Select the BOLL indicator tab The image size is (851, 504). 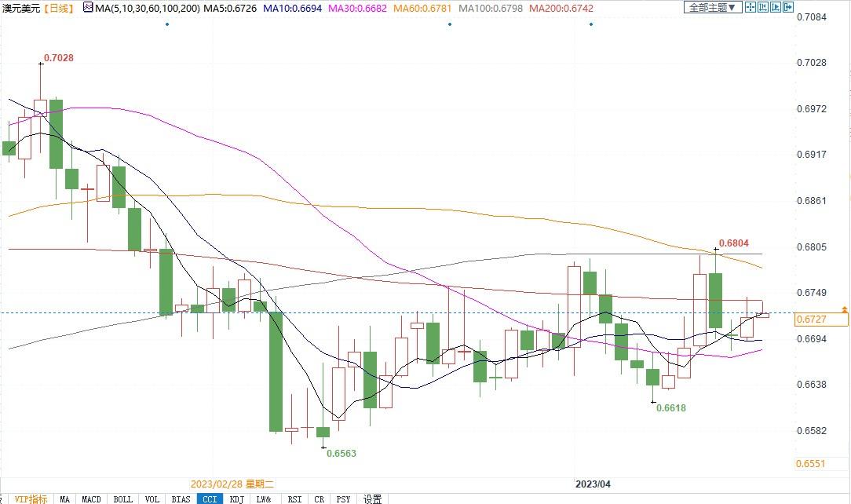[122, 499]
